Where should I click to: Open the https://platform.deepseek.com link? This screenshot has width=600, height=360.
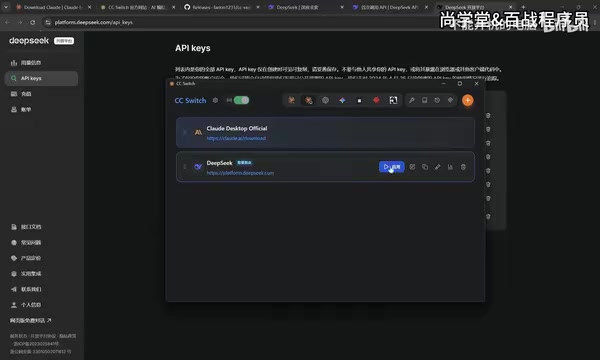(240, 173)
